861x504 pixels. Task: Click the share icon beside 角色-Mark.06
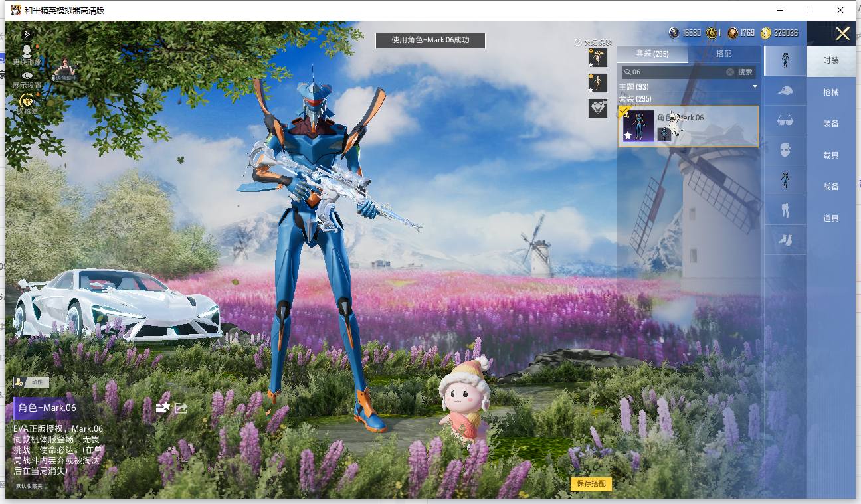tap(181, 408)
